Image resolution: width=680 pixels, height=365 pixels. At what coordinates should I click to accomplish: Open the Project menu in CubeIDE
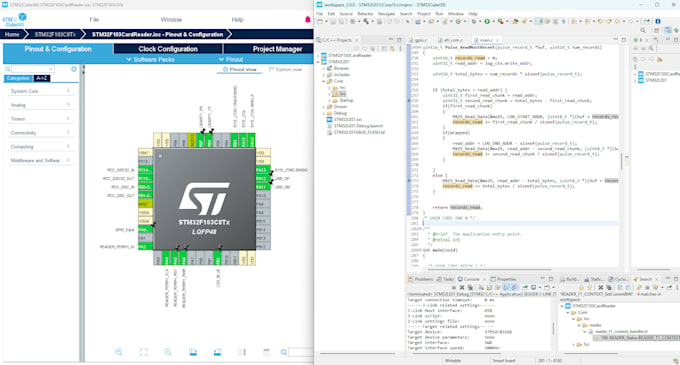point(424,14)
